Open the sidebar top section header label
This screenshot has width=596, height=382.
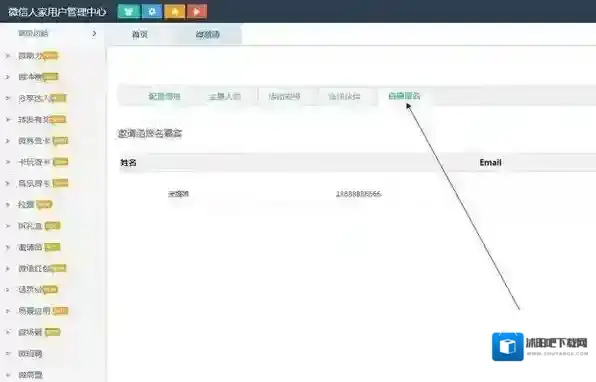pyautogui.click(x=33, y=33)
